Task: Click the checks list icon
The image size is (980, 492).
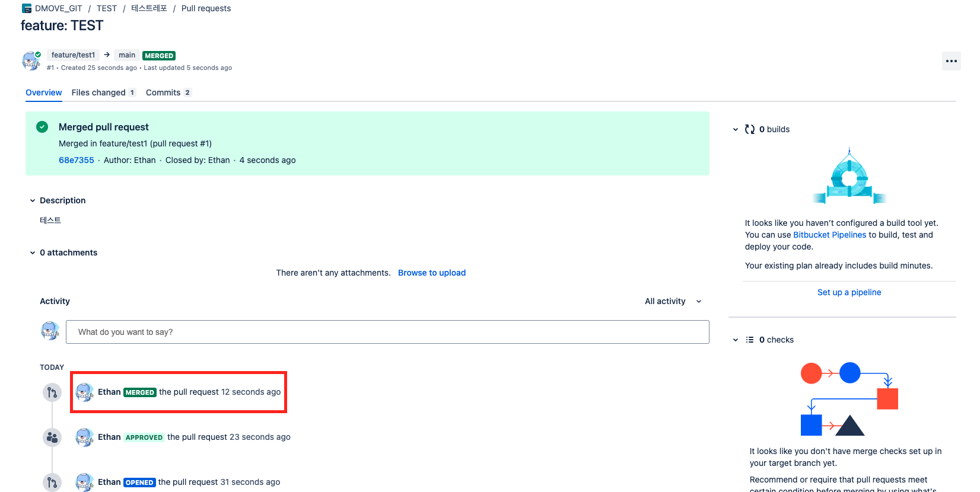Action: 750,340
